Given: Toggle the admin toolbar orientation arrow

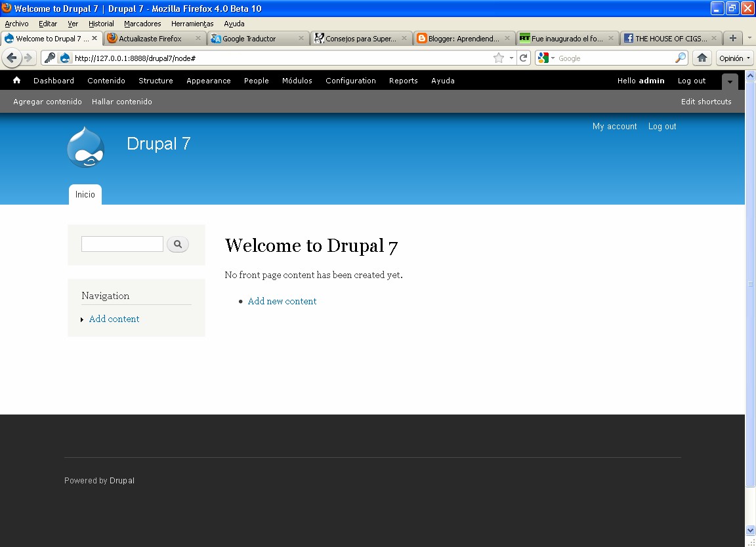Looking at the screenshot, I should pos(730,81).
